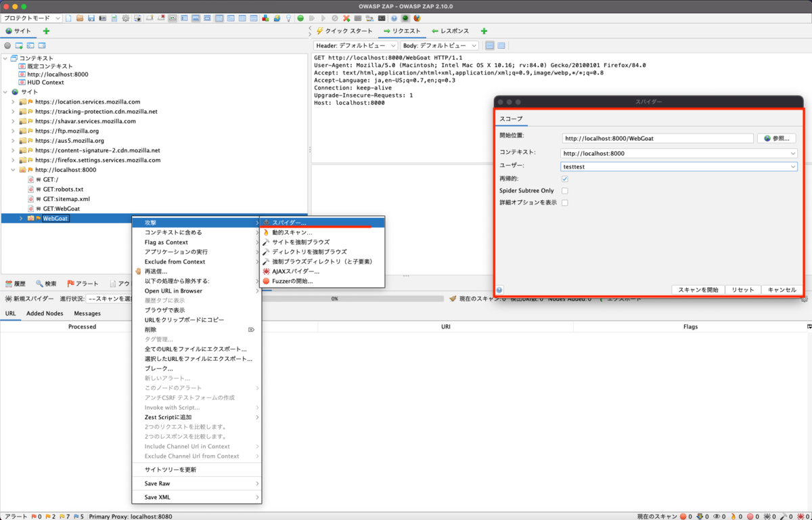Click the スキャンを開始 button
This screenshot has height=520, width=812.
point(698,290)
